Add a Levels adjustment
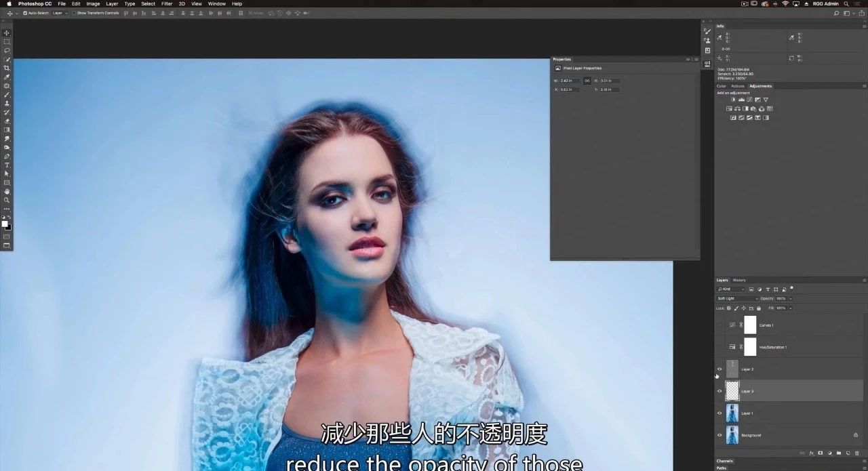This screenshot has height=471, width=868. coord(741,100)
